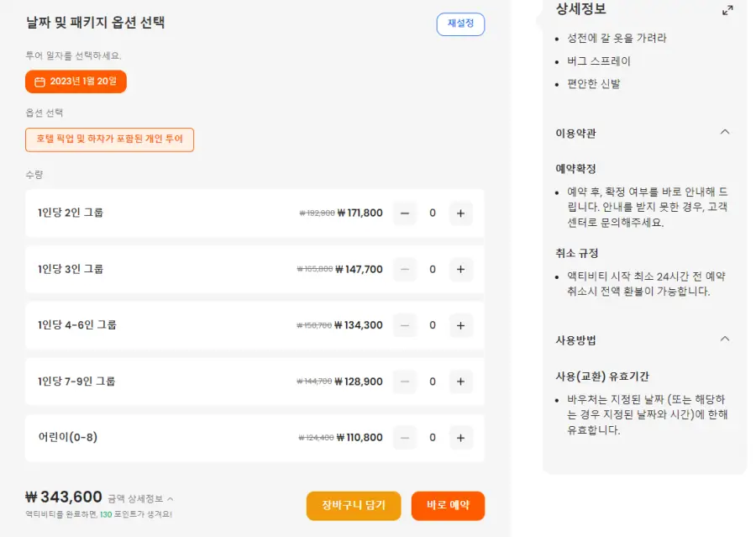This screenshot has width=756, height=537.
Task: Click the calendar icon in date button
Action: click(x=39, y=82)
